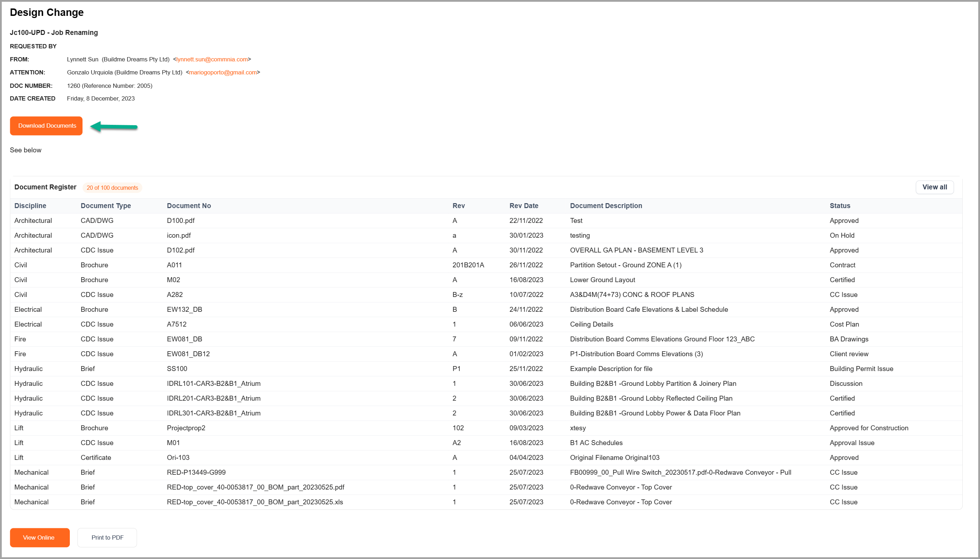Click the 'Approval Issue' status cell
The width and height of the screenshot is (980, 559).
[852, 443]
